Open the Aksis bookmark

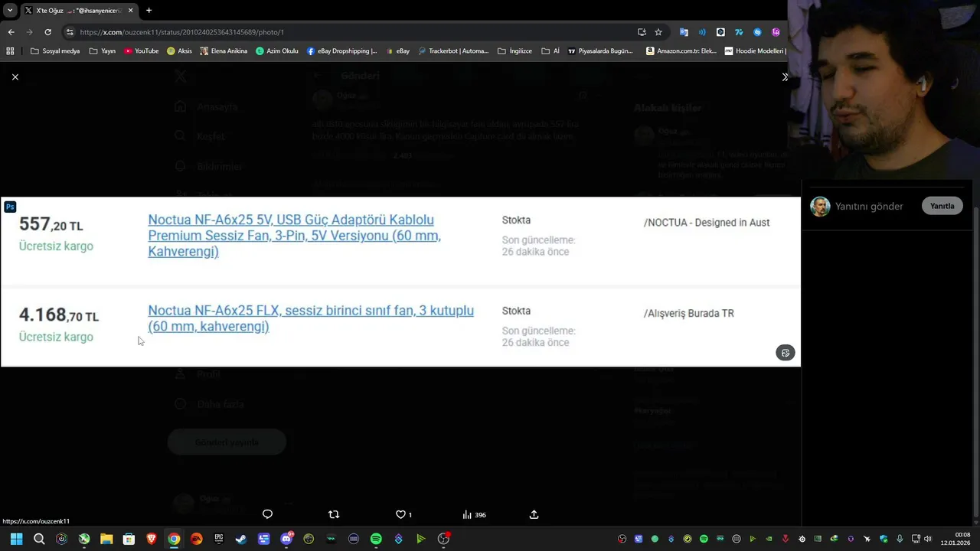coord(180,51)
